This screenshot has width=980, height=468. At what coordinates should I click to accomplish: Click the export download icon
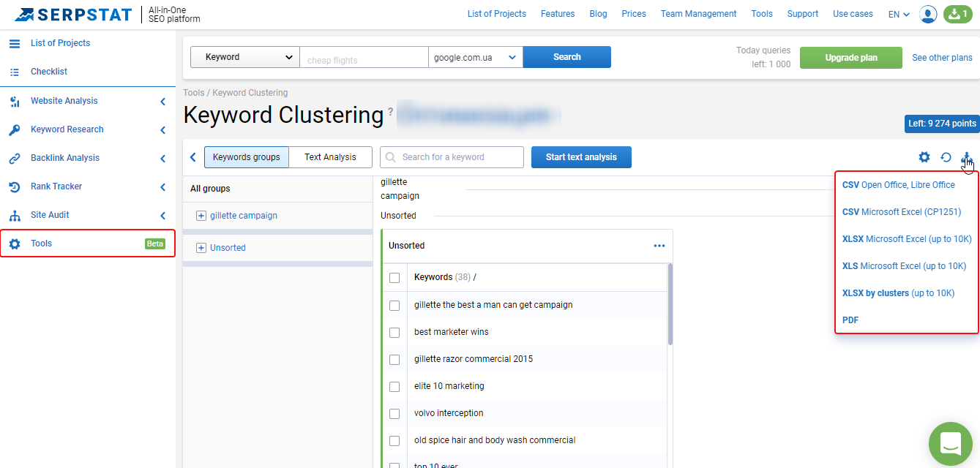pos(967,157)
